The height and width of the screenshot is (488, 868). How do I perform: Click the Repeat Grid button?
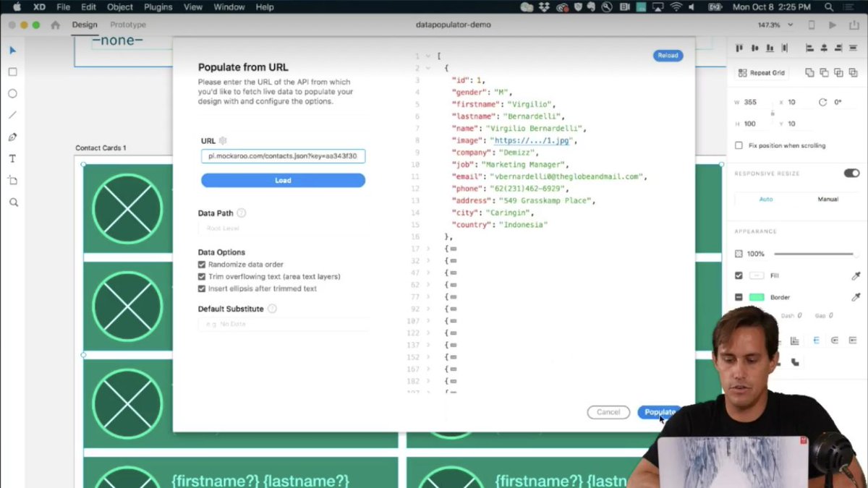point(761,72)
